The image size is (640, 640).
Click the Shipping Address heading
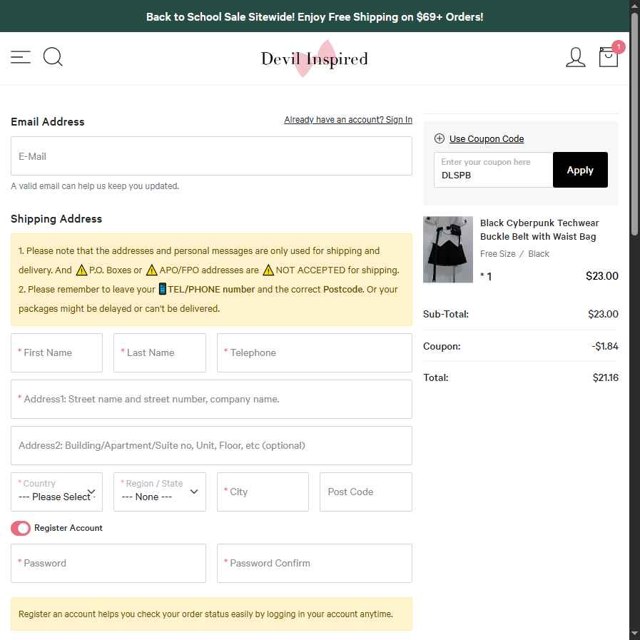pos(56,219)
